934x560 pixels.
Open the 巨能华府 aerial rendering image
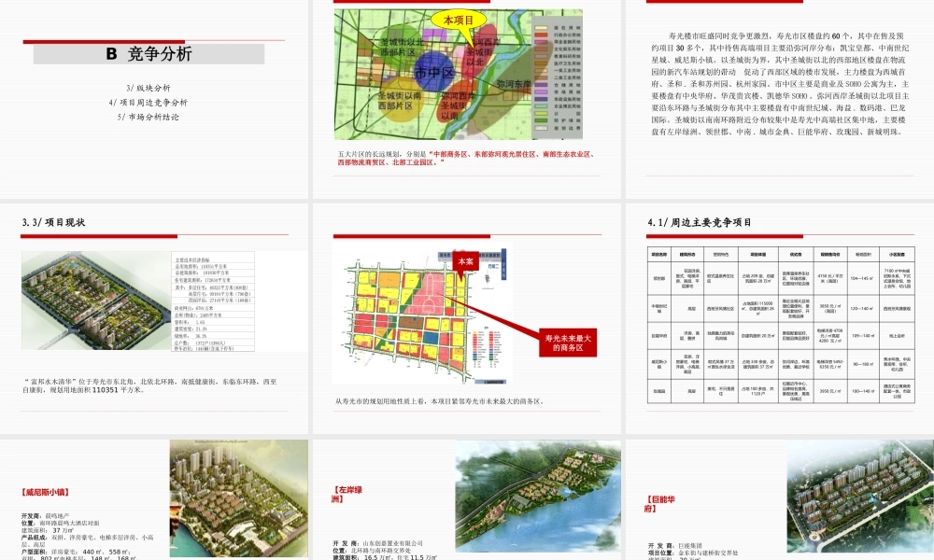pos(860,498)
